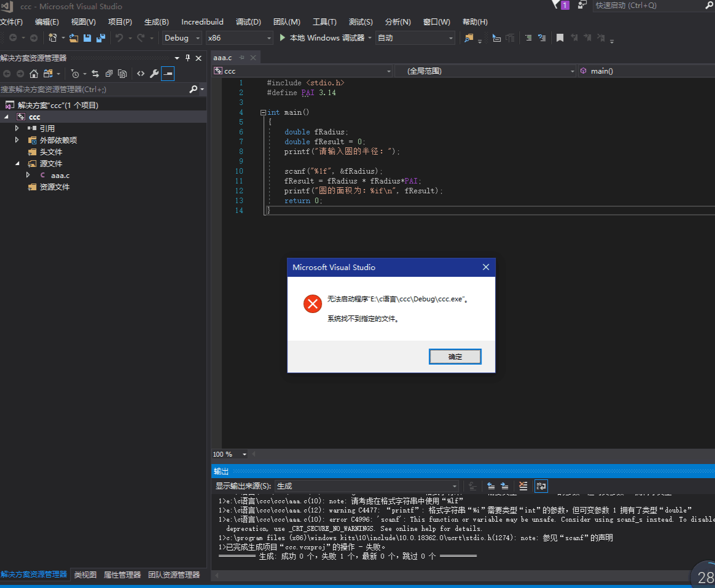Image resolution: width=715 pixels, height=588 pixels.
Task: Open the main() member dropdown
Action: pos(646,71)
